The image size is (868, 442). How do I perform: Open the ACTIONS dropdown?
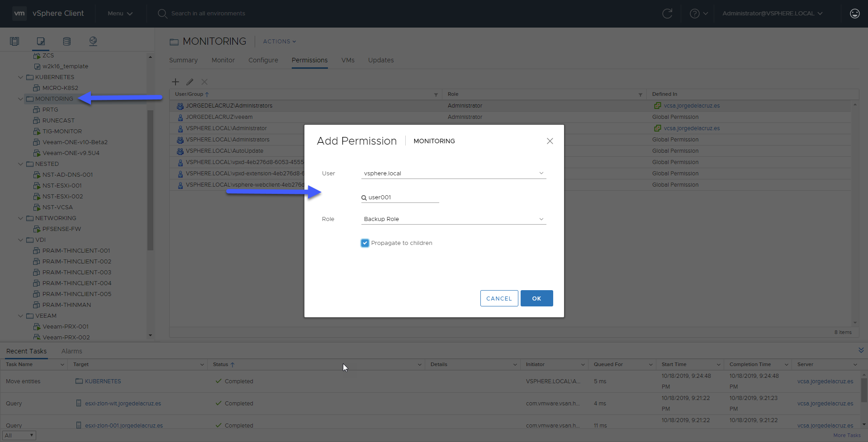click(x=280, y=41)
